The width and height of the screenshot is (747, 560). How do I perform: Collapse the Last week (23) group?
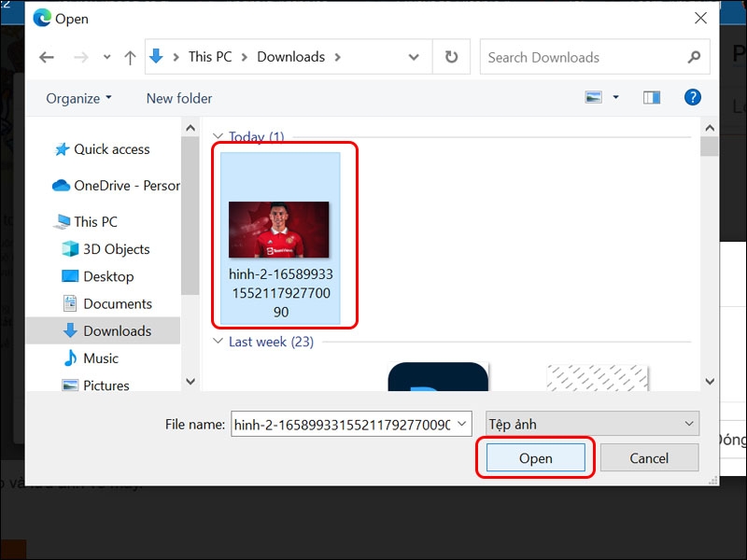(x=218, y=341)
